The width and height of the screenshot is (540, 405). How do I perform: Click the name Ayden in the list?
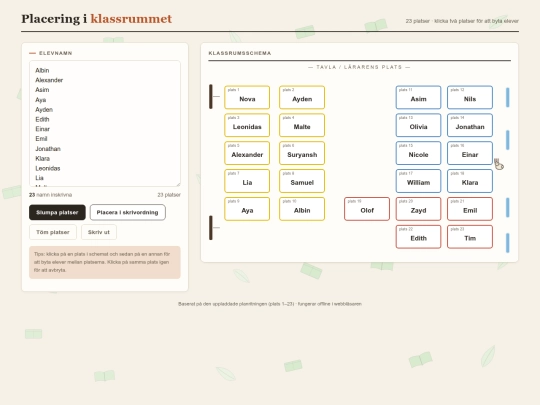coord(44,110)
